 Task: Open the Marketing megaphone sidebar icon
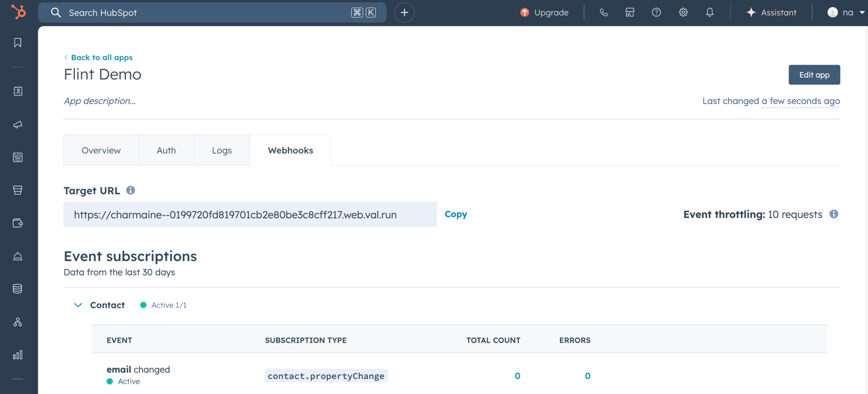click(18, 124)
